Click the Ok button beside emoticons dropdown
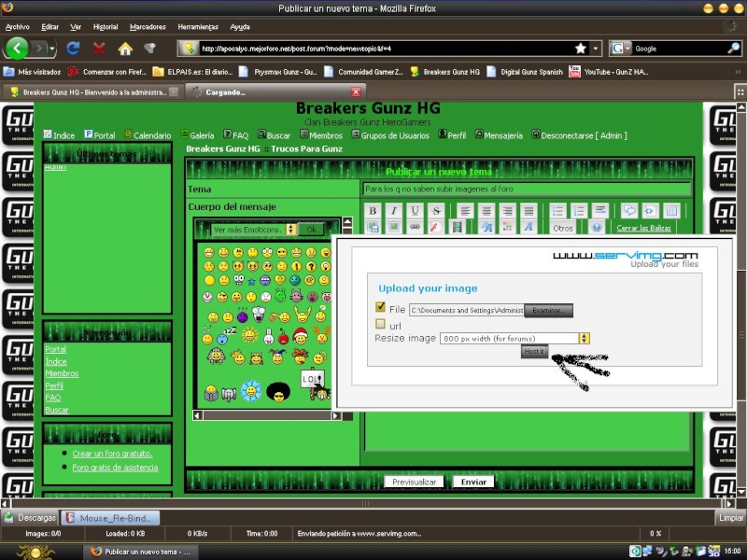The height and width of the screenshot is (560, 747). [311, 230]
